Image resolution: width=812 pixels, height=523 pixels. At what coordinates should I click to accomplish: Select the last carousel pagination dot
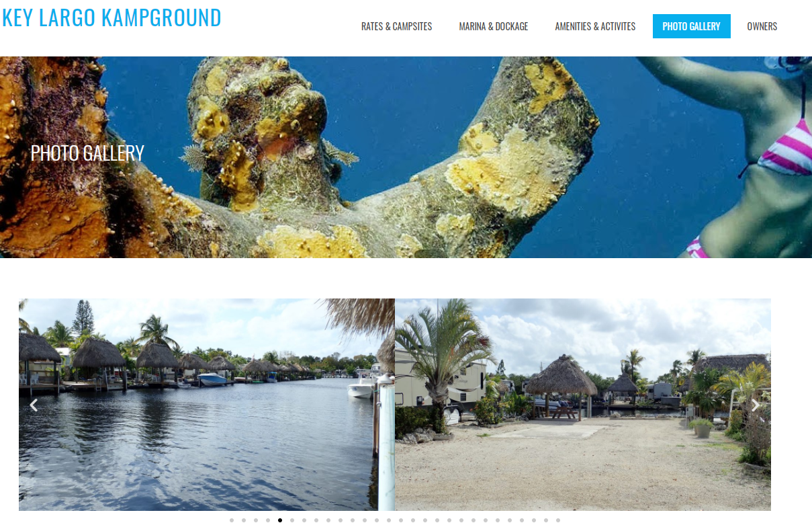click(x=558, y=520)
